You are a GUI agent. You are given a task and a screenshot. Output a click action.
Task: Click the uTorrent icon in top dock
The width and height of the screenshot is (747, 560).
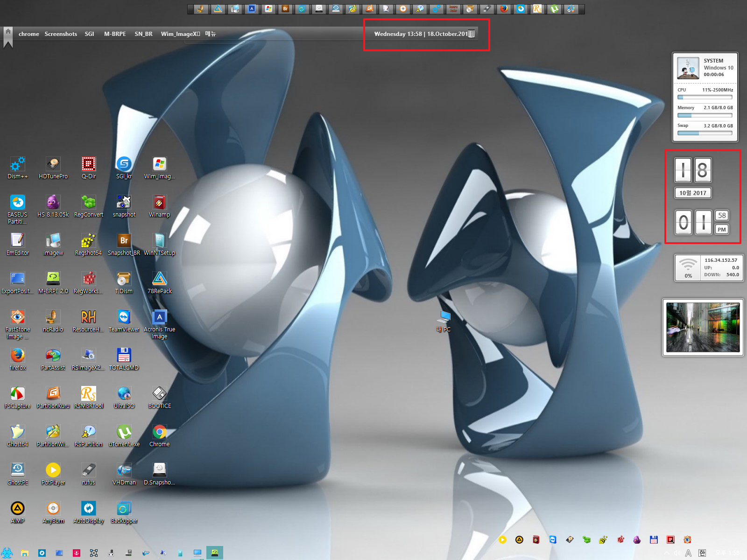pyautogui.click(x=554, y=9)
